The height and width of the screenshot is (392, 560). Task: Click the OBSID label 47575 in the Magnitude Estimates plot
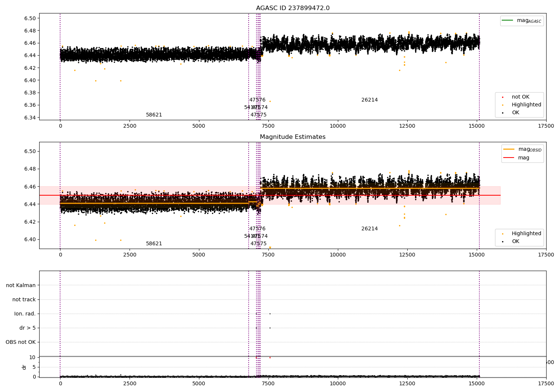click(258, 244)
